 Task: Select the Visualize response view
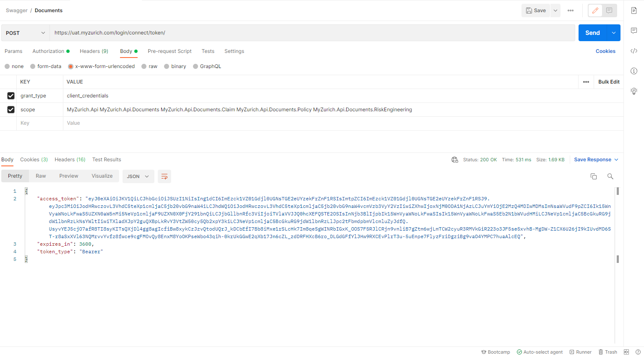[102, 176]
